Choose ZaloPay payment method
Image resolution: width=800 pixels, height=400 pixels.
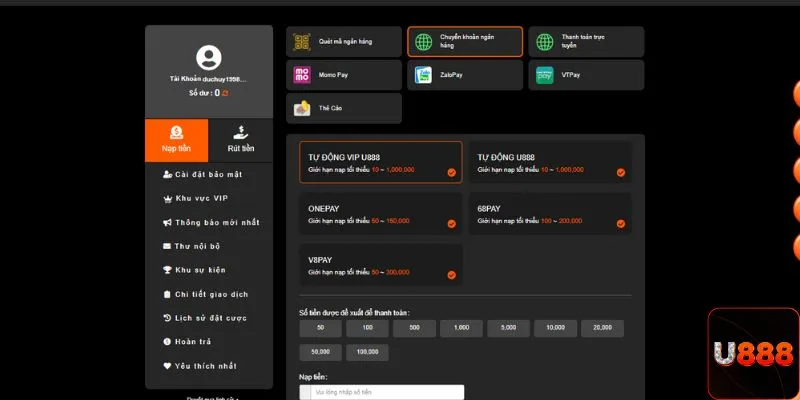click(465, 75)
